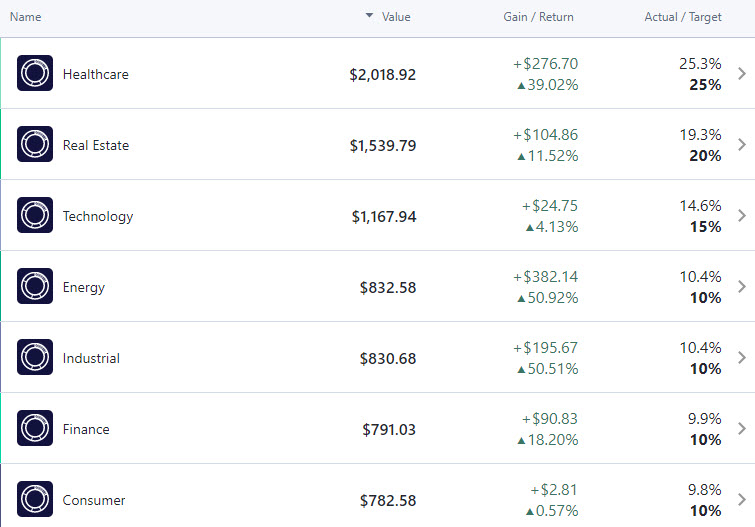Image resolution: width=755 pixels, height=527 pixels.
Task: Sort by Gain / Return column header
Action: pyautogui.click(x=538, y=17)
